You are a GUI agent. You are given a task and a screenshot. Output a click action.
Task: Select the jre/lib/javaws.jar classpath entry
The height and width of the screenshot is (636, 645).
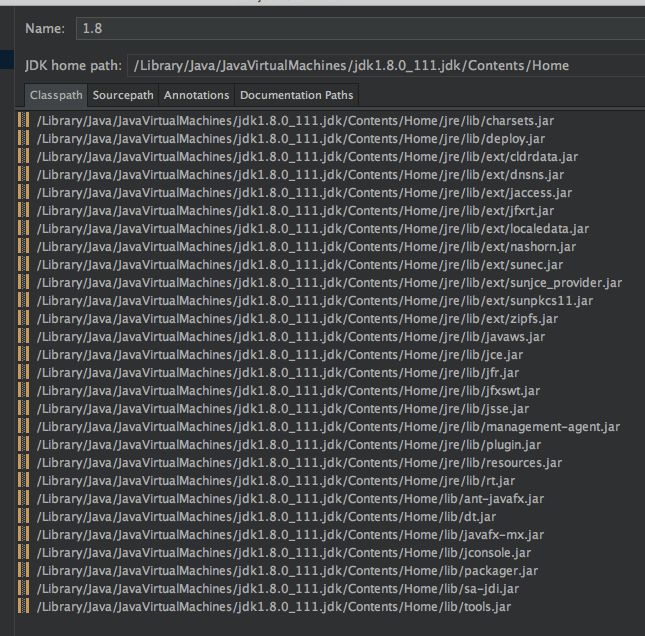[x=291, y=337]
